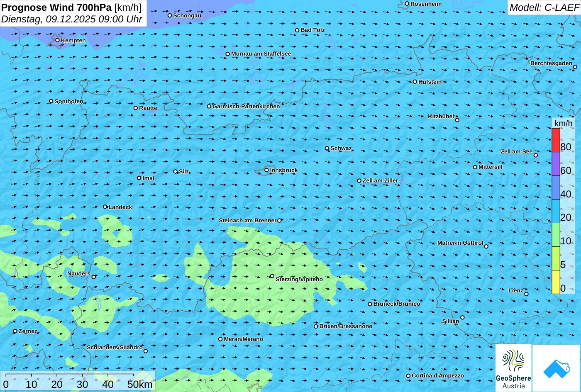The height and width of the screenshot is (392, 581).
Task: Click the Sonthofen location dot
Action: [x=51, y=101]
